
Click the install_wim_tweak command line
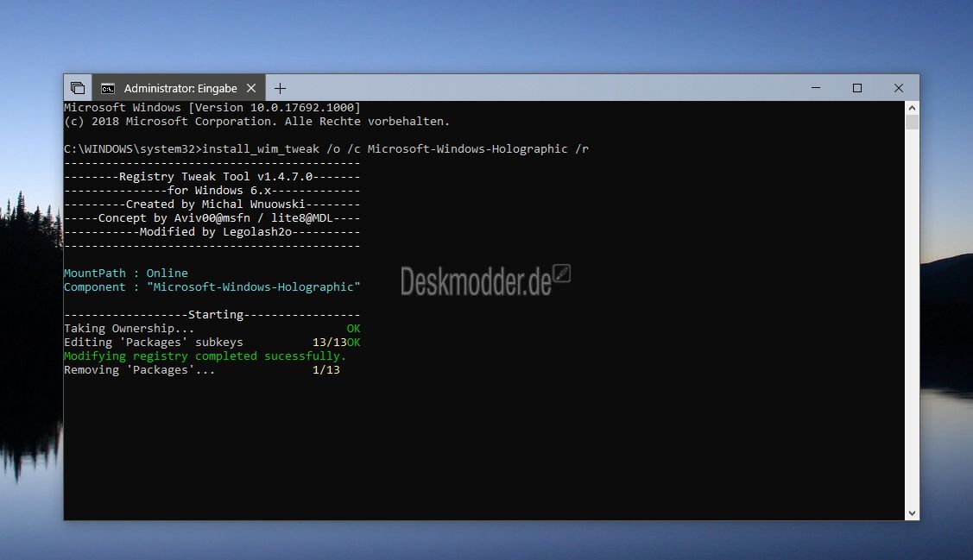coord(326,148)
